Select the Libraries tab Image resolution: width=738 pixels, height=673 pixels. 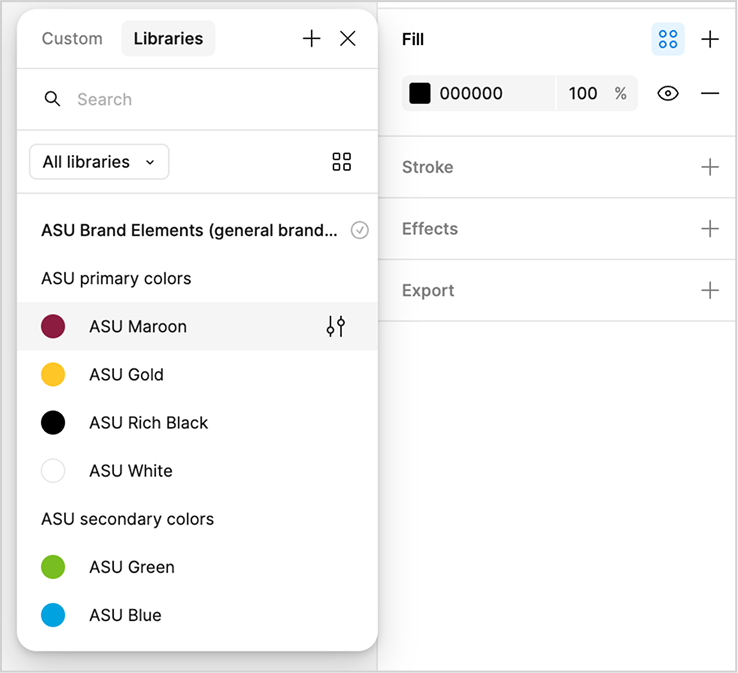(x=168, y=39)
